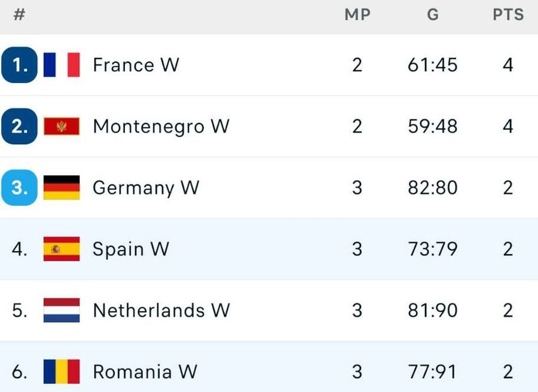Image resolution: width=538 pixels, height=392 pixels.
Task: Open the France W team link
Action: [x=136, y=65]
